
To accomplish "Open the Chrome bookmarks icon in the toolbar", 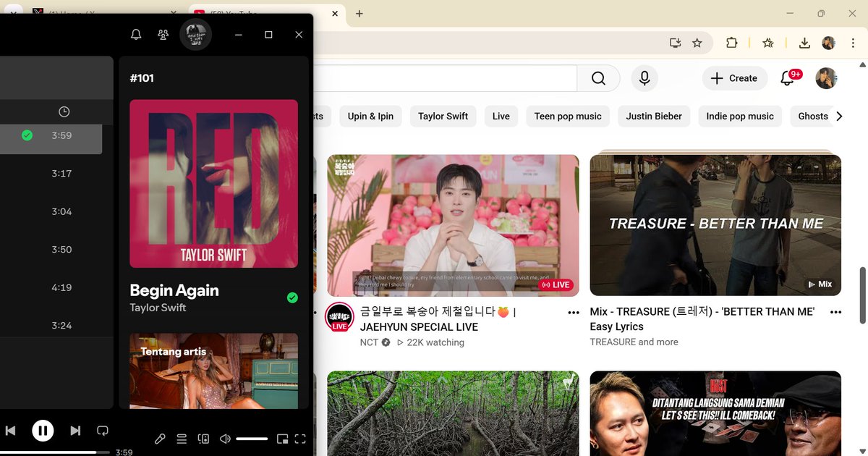I will [x=768, y=43].
